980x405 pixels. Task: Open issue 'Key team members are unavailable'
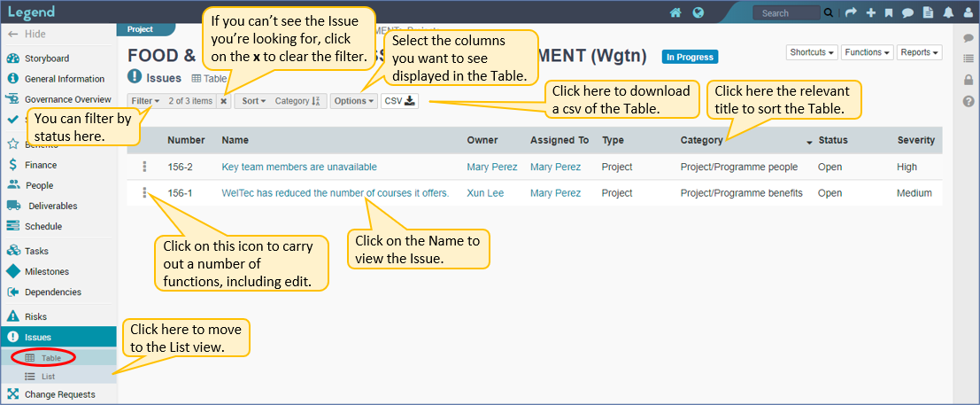(299, 167)
